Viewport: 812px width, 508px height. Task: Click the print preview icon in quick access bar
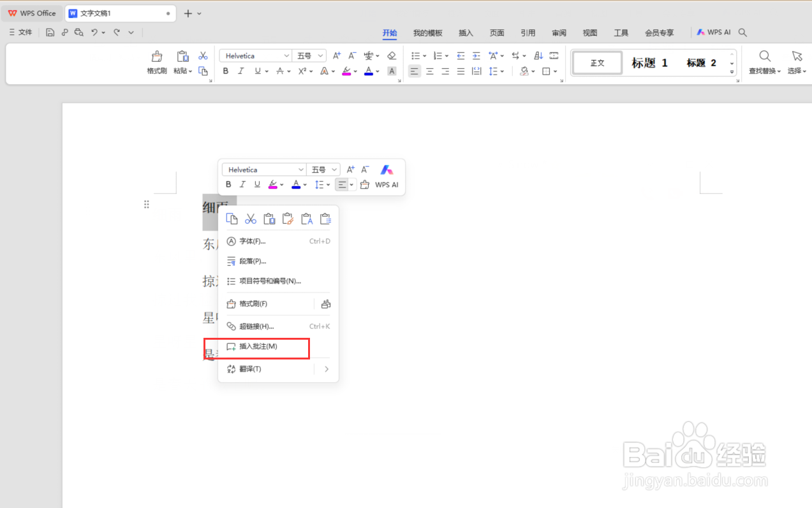pos(78,32)
